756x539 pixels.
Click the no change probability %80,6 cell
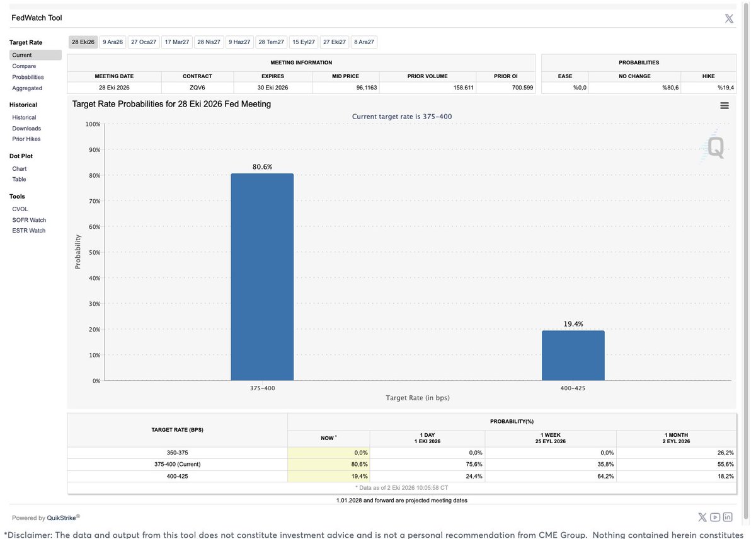click(634, 88)
